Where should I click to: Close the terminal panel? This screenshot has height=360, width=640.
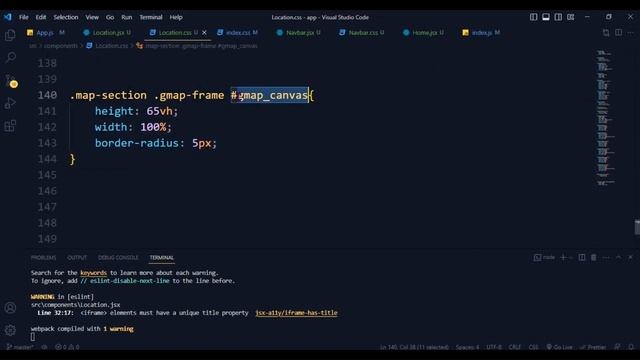tap(631, 257)
